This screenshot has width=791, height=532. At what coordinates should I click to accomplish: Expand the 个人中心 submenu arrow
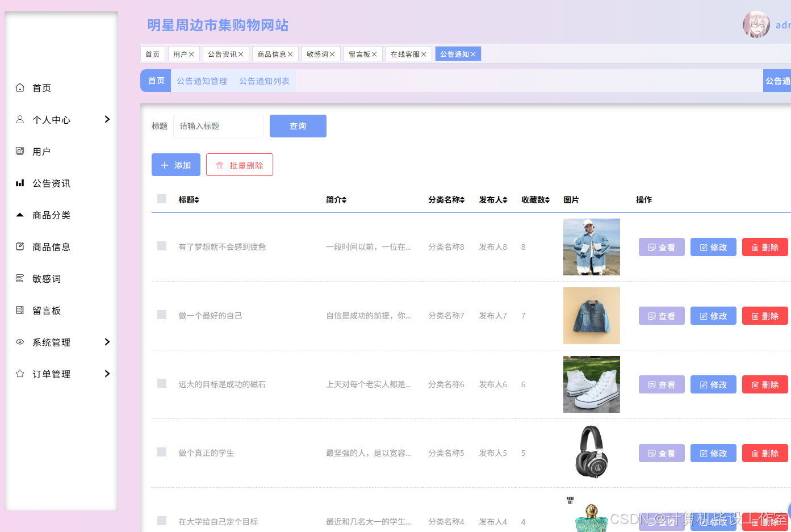pos(107,119)
